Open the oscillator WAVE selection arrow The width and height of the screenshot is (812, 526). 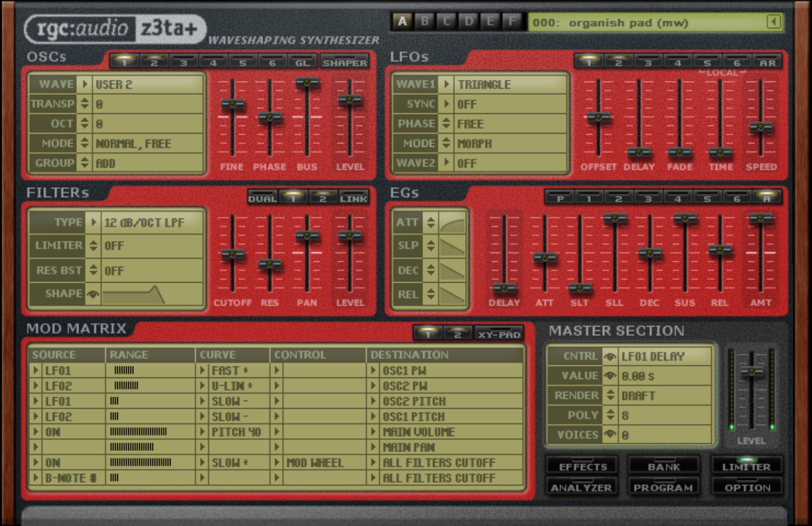pyautogui.click(x=85, y=84)
